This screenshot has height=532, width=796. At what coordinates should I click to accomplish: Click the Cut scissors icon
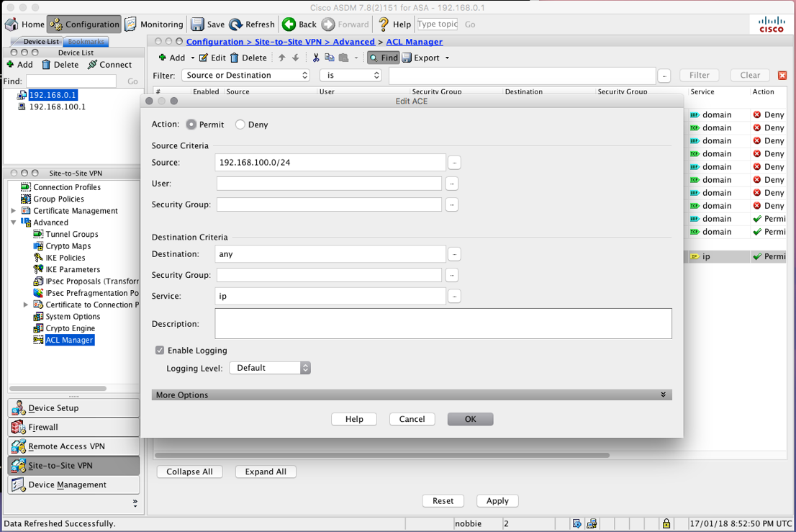pos(316,58)
